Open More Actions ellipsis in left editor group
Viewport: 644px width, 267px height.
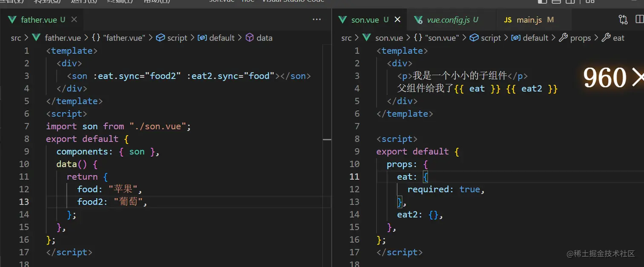(x=316, y=20)
